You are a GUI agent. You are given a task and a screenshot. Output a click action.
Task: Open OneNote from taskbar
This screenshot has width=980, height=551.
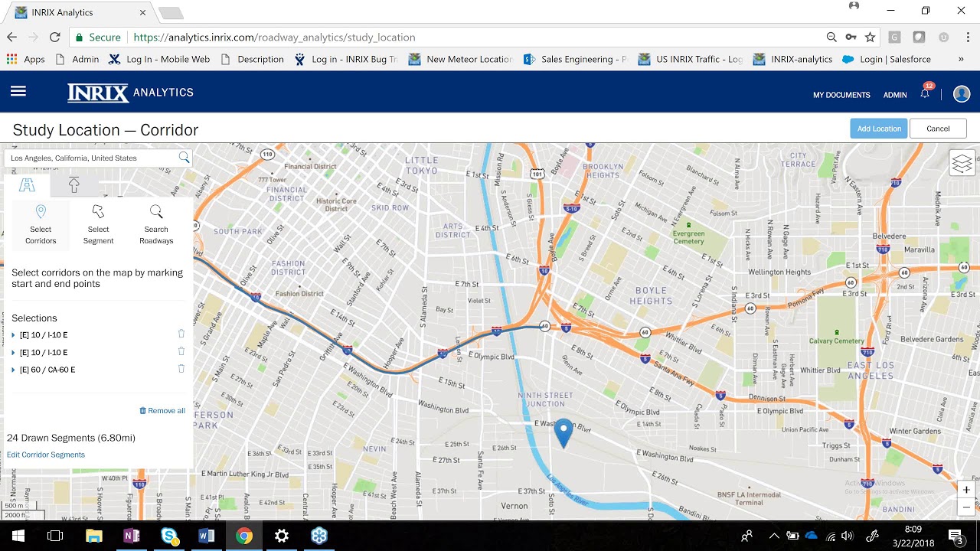pyautogui.click(x=131, y=536)
